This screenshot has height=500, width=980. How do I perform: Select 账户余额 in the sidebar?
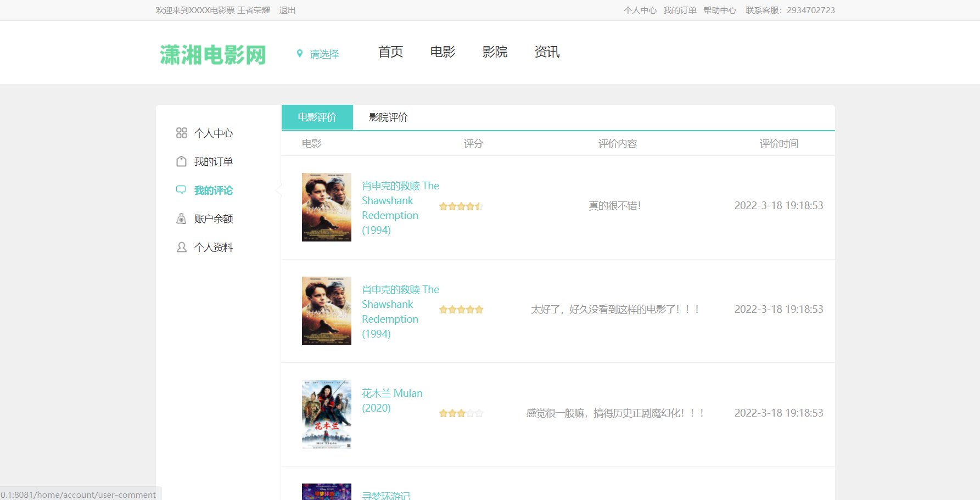214,219
